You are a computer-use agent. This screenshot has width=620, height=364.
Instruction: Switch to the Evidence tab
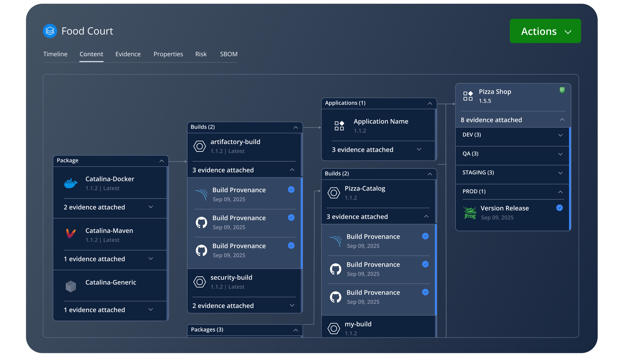(x=128, y=54)
